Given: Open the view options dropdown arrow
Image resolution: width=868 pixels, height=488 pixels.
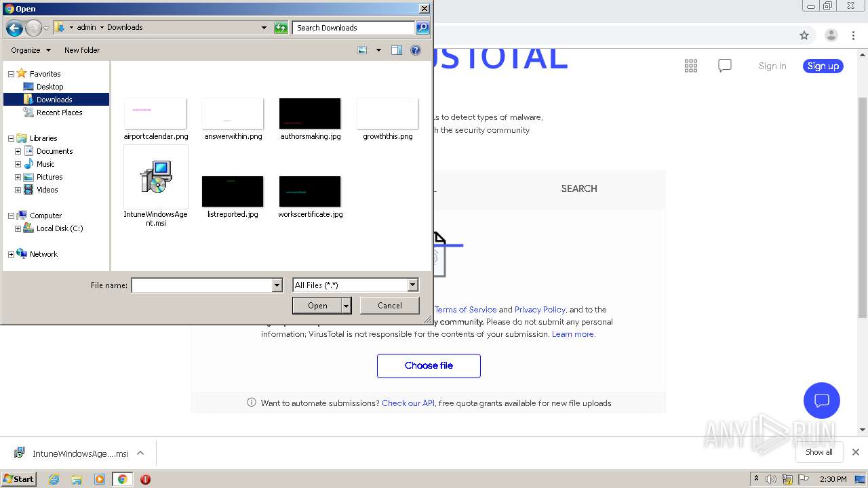Looking at the screenshot, I should click(x=378, y=50).
